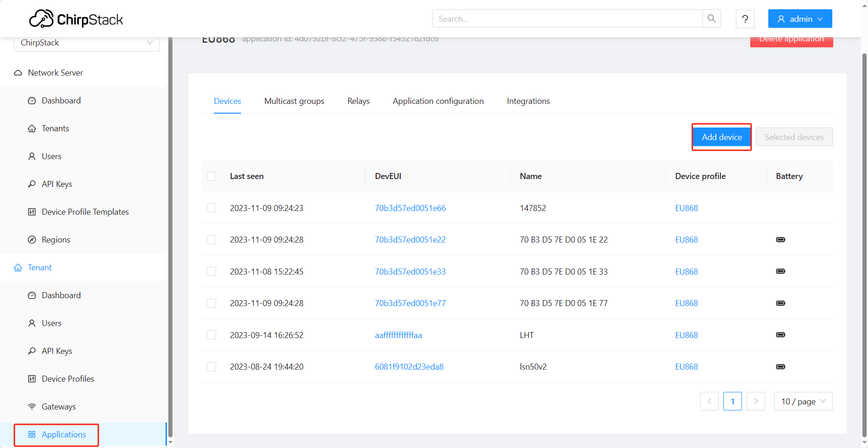Tick the checkbox for device 147852
Image resolution: width=868 pixels, height=448 pixels.
pyautogui.click(x=211, y=208)
